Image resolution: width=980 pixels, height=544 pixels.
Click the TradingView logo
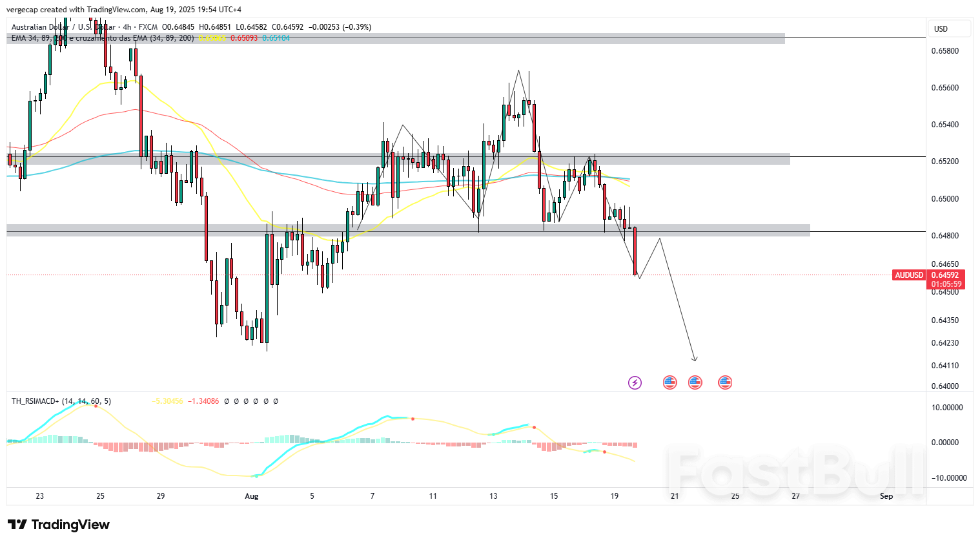click(58, 525)
